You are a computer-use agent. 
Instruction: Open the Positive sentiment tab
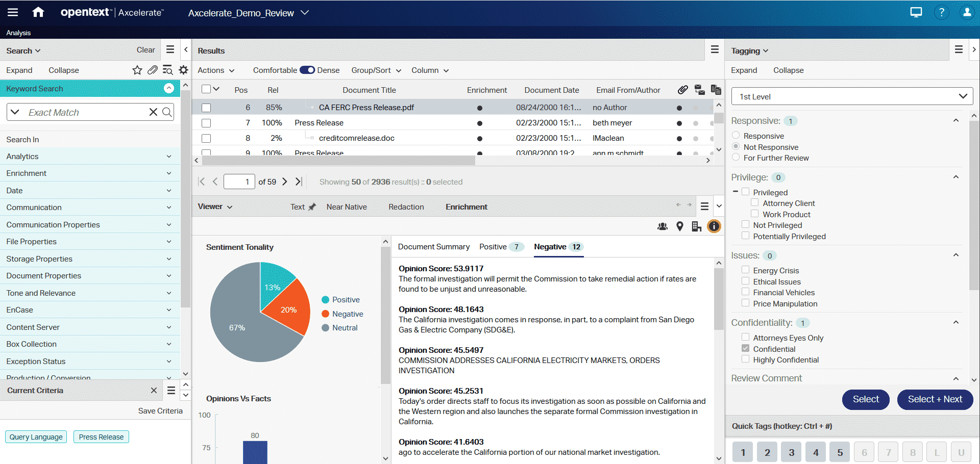tap(493, 247)
